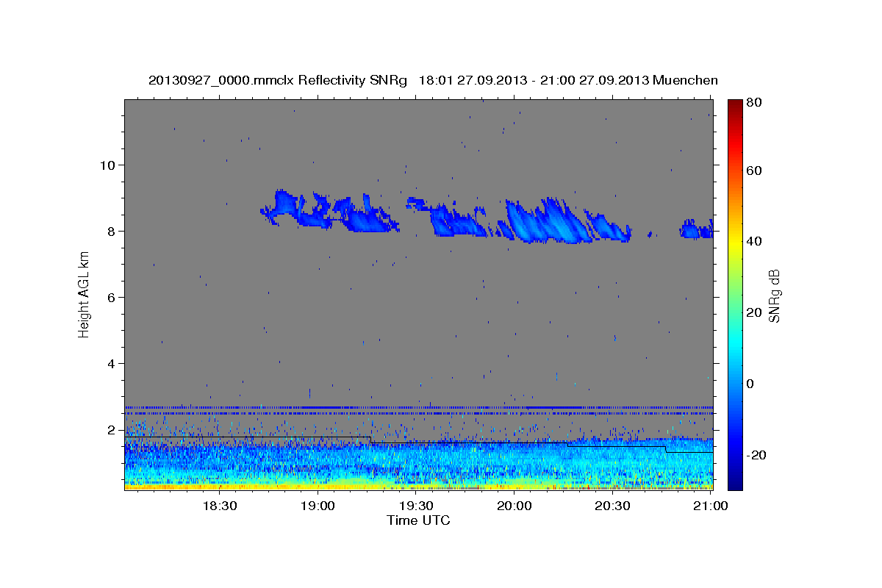Click the 19:00 time tick label
Viewport: 882px width, 588px height.
tap(318, 506)
